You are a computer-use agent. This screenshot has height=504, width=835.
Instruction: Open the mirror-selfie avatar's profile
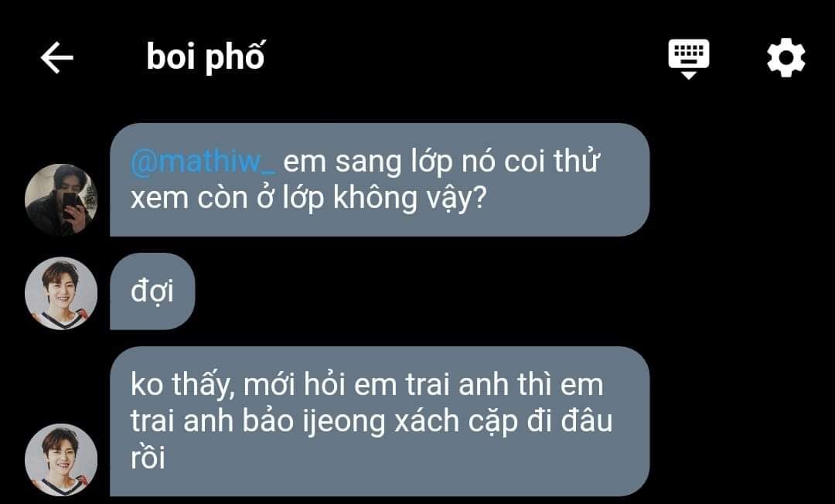(x=61, y=199)
